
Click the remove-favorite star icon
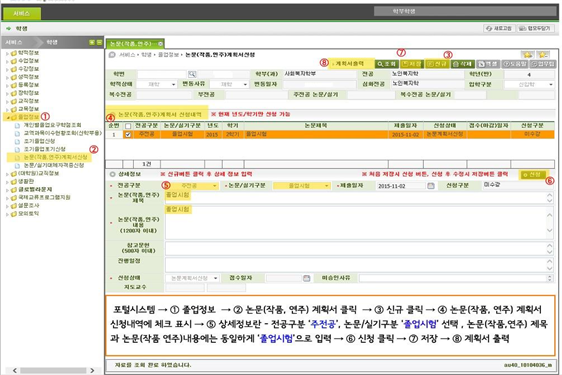point(542,54)
